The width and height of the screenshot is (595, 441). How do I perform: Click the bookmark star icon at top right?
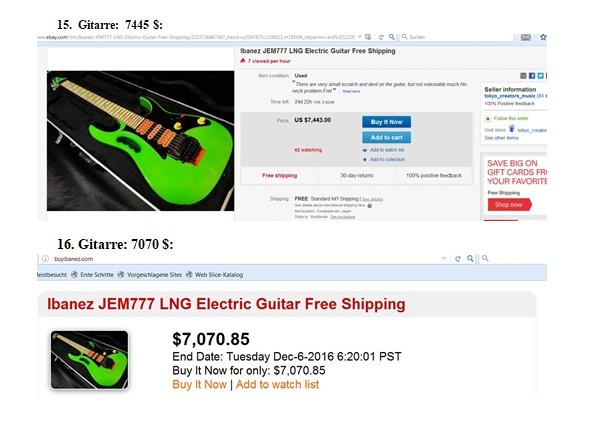[x=543, y=37]
